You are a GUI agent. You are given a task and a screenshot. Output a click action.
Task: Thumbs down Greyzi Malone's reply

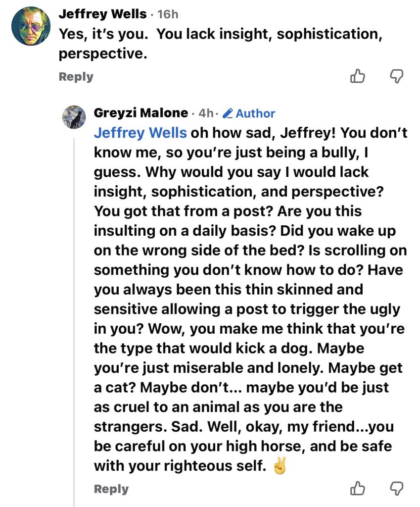[397, 489]
